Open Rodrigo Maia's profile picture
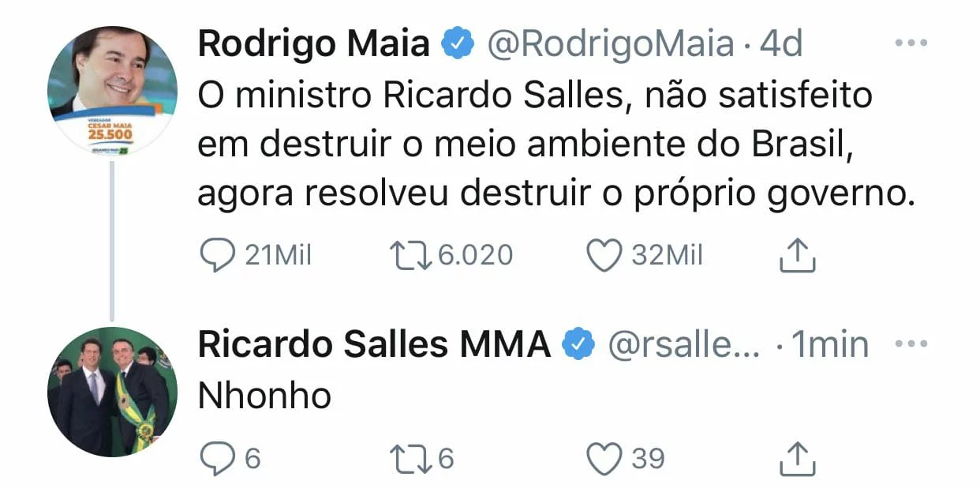This screenshot has width=980, height=488. click(112, 91)
